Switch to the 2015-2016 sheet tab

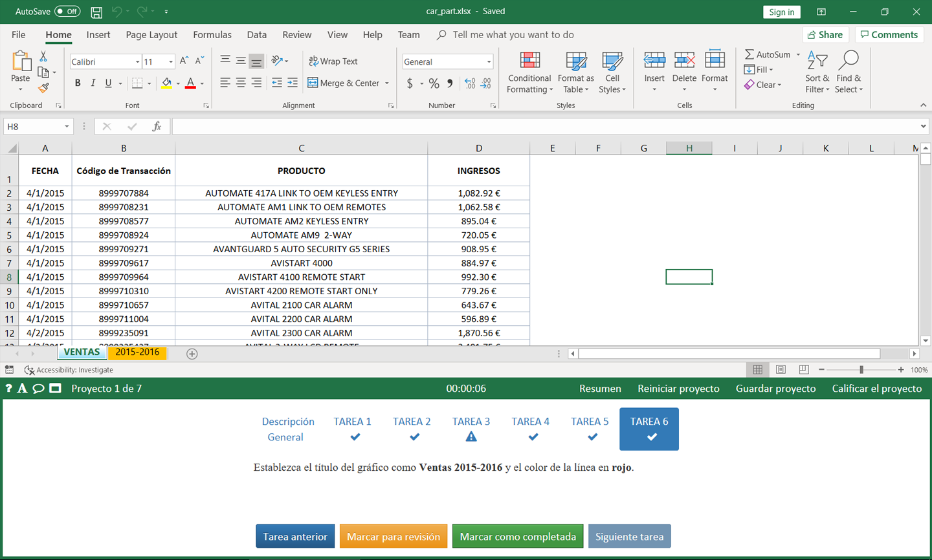click(x=137, y=352)
